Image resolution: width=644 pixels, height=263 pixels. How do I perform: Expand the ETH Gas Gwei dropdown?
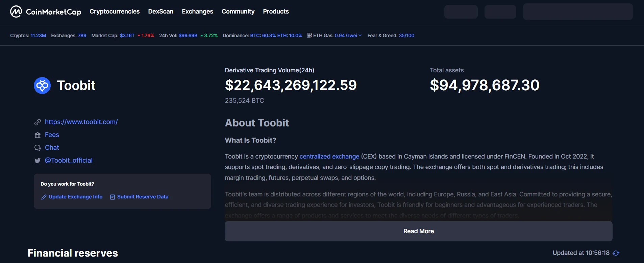click(x=360, y=35)
